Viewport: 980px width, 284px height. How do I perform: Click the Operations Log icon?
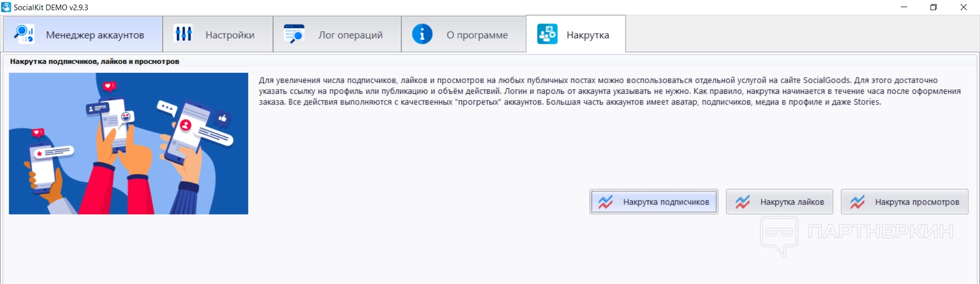294,34
